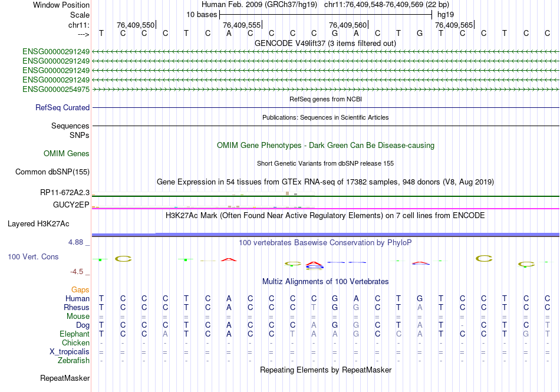Click the X_tropicalis alignment species label

70,352
